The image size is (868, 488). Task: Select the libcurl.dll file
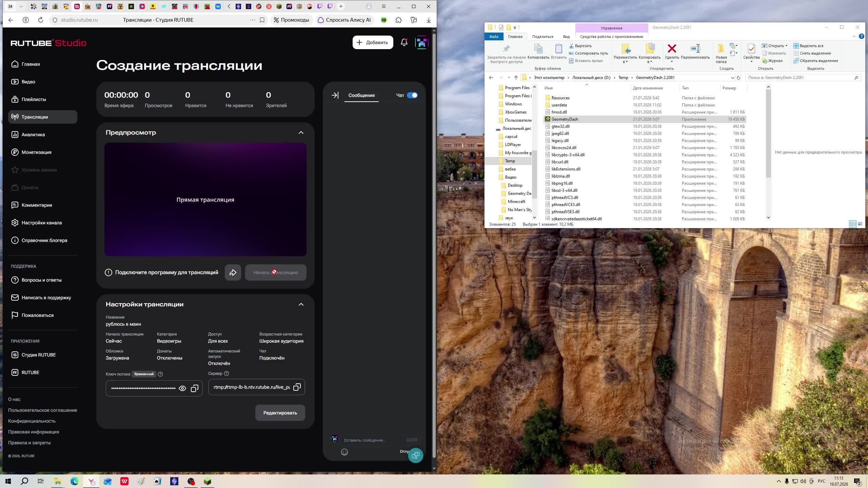tap(559, 162)
